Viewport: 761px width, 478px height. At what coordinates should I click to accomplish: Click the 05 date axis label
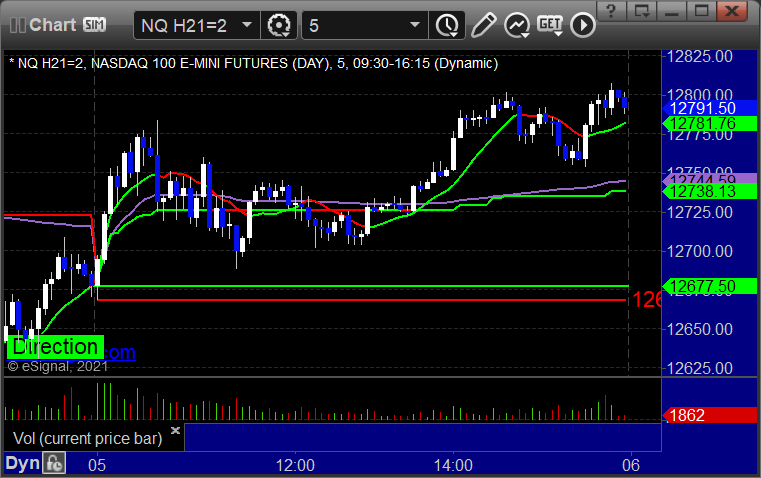click(x=97, y=465)
